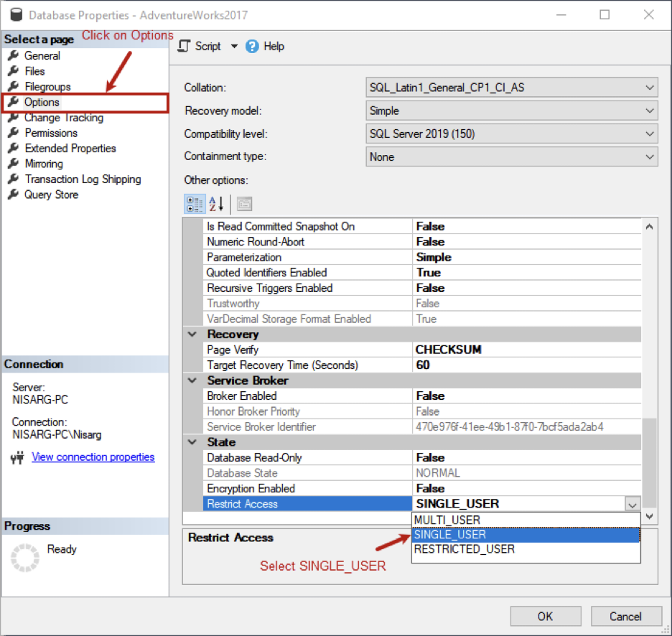This screenshot has width=672, height=636.
Task: Open the Script dropdown arrow
Action: click(234, 46)
